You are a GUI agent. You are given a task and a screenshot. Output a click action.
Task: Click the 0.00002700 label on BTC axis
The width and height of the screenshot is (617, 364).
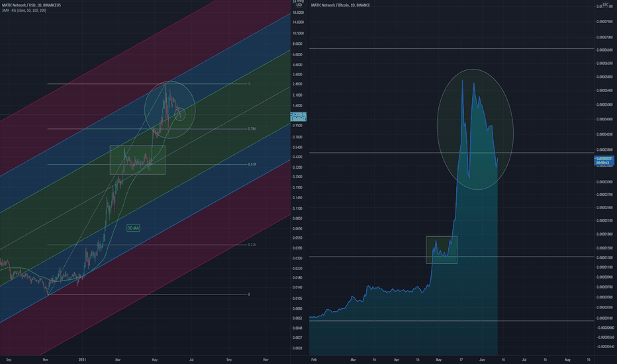[x=605, y=195]
